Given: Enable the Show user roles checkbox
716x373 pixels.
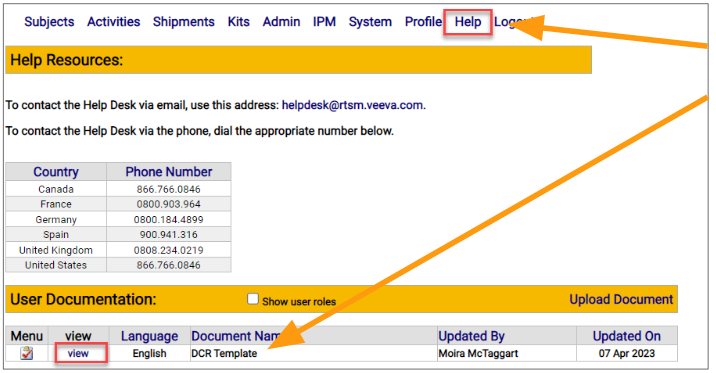Looking at the screenshot, I should (x=253, y=299).
